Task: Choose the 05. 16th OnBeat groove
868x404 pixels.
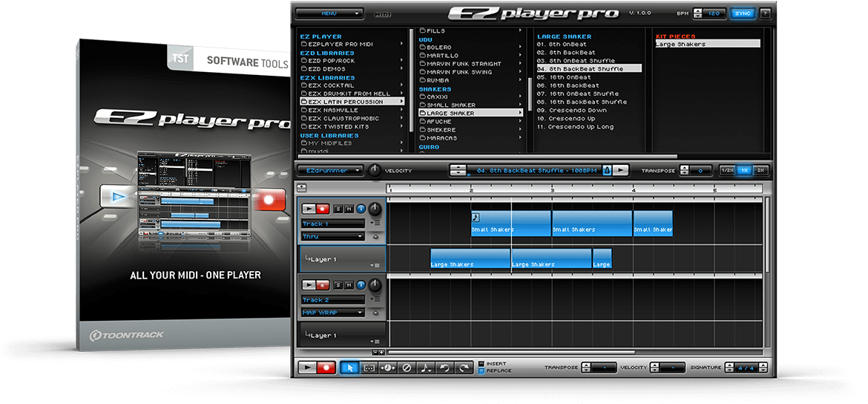Action: (565, 77)
